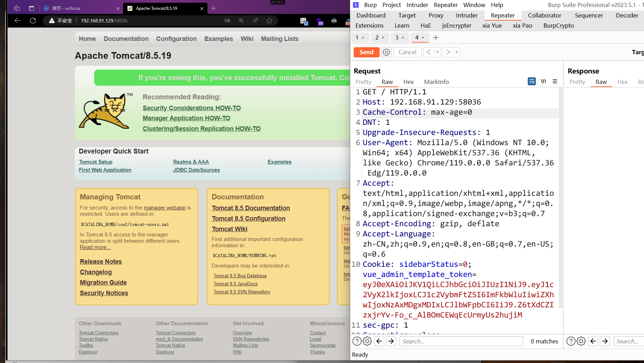Open the Intruder menu in menu bar
Image resolution: width=644 pixels, height=363 pixels.
417,5
